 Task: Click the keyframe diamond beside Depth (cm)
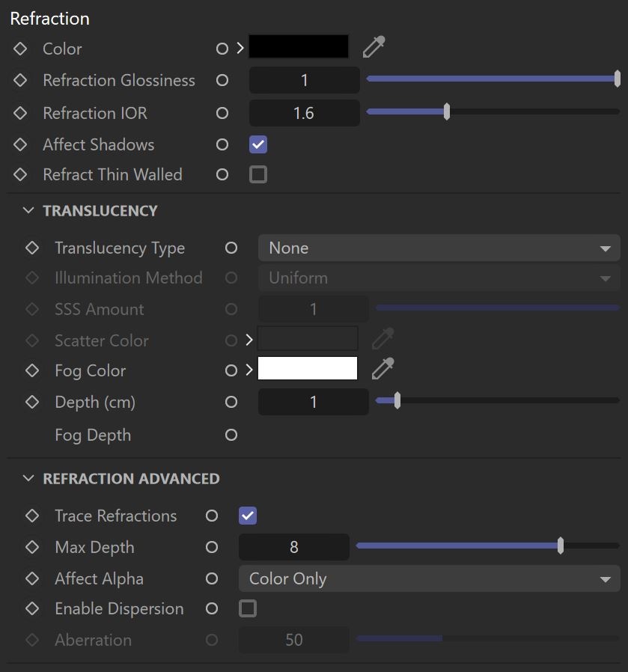32,402
